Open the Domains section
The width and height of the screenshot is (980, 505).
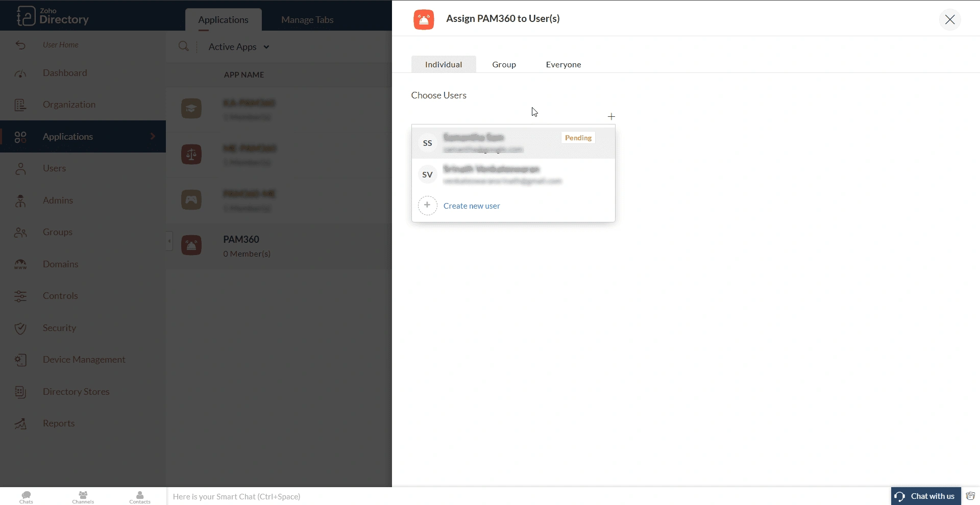(x=60, y=264)
